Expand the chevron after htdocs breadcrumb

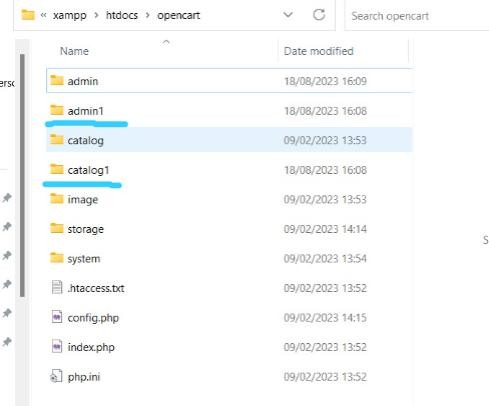(148, 15)
